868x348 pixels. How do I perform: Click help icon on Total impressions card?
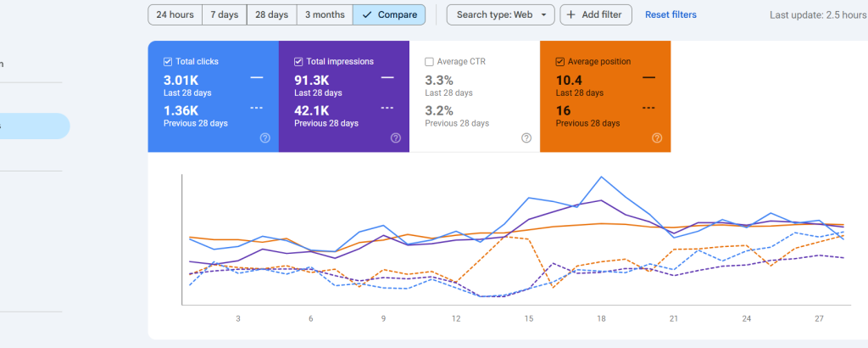pyautogui.click(x=396, y=138)
